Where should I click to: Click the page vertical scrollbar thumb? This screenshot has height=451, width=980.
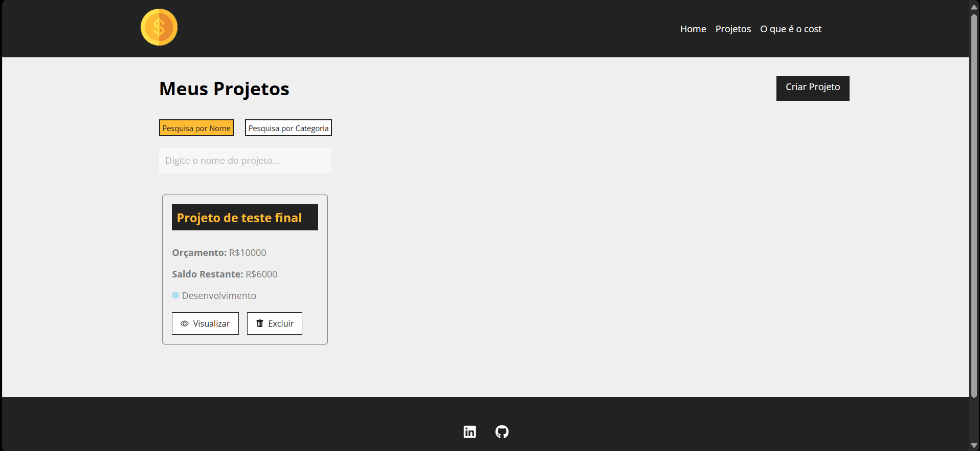pos(974,206)
